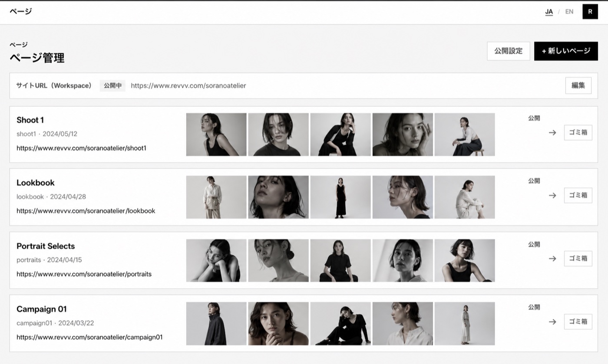Click the 公開 status in Lookbook row
Viewport: 608px width, 364px height.
coord(534,181)
